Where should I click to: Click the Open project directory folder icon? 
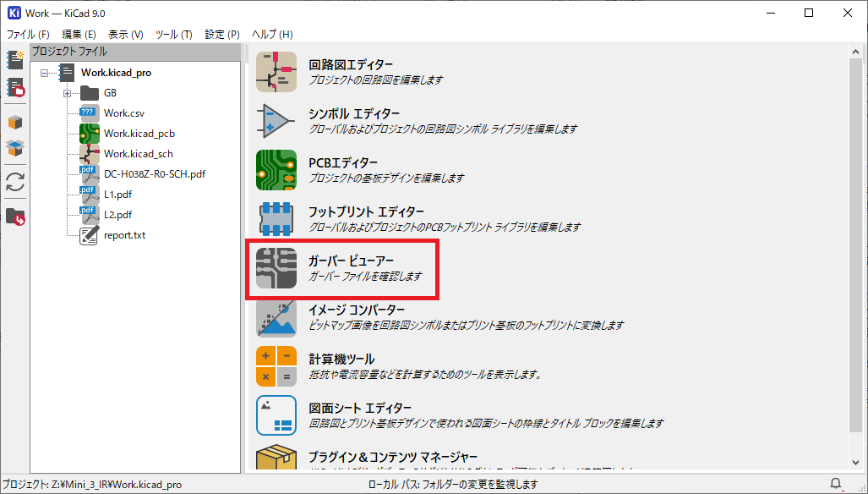coord(15,217)
